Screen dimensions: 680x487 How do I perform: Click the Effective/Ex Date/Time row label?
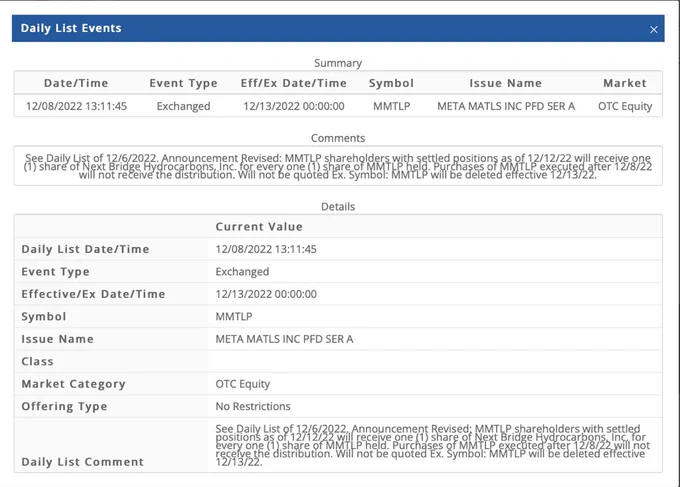(x=93, y=294)
